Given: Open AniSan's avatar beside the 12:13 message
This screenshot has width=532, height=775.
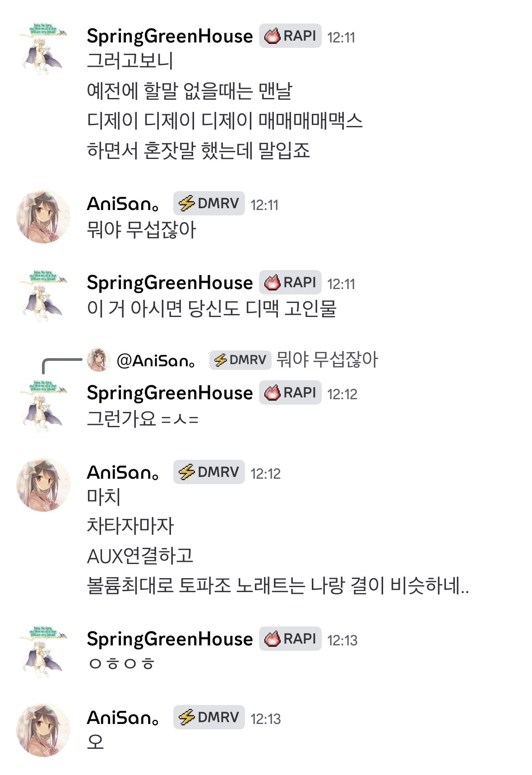Looking at the screenshot, I should click(43, 729).
